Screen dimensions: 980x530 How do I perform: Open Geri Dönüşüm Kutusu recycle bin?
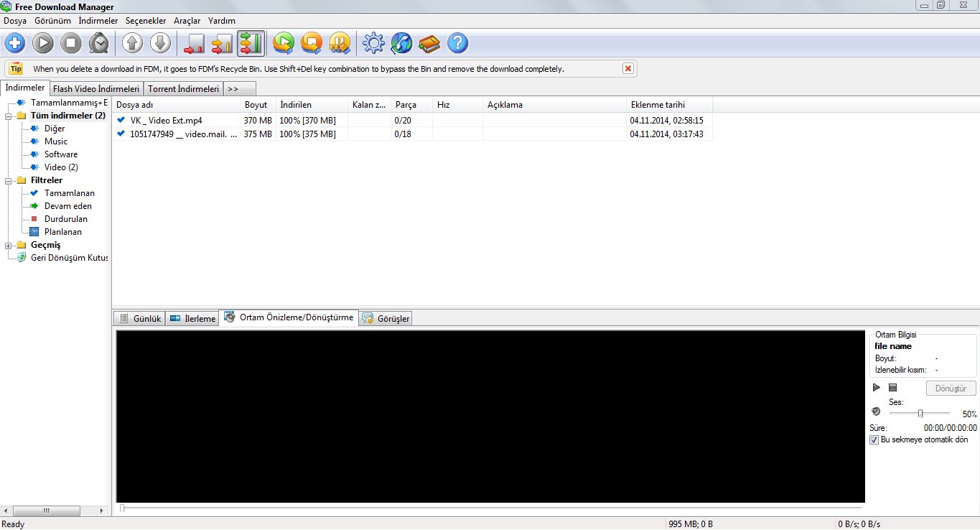coord(69,258)
